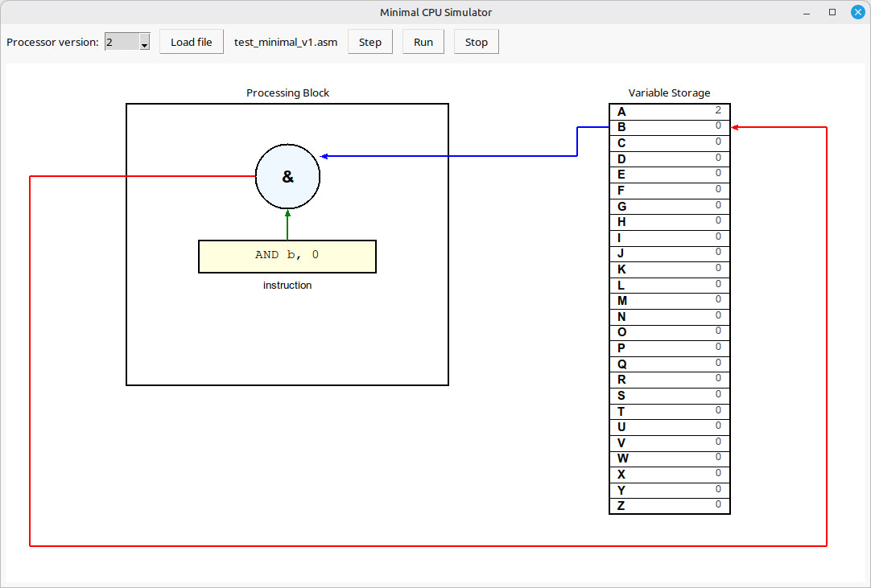
Task: Maximize the Minimal CPU Simulator window
Action: (x=832, y=12)
